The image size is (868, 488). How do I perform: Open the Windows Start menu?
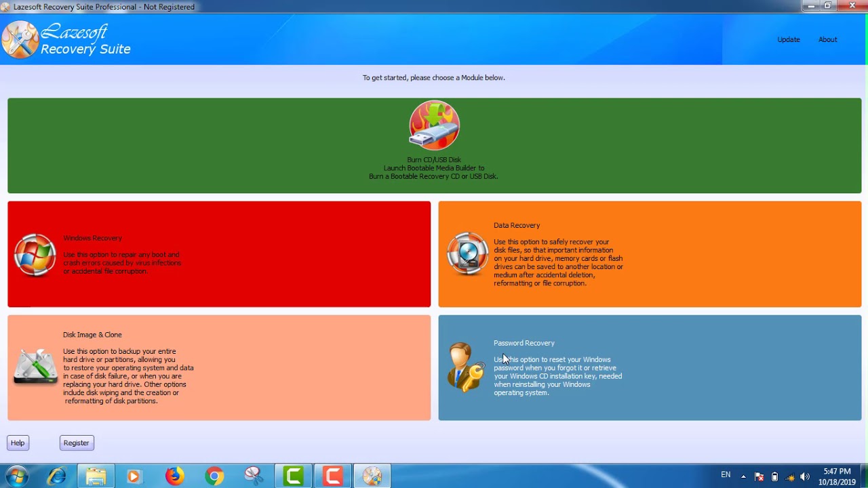tap(16, 476)
